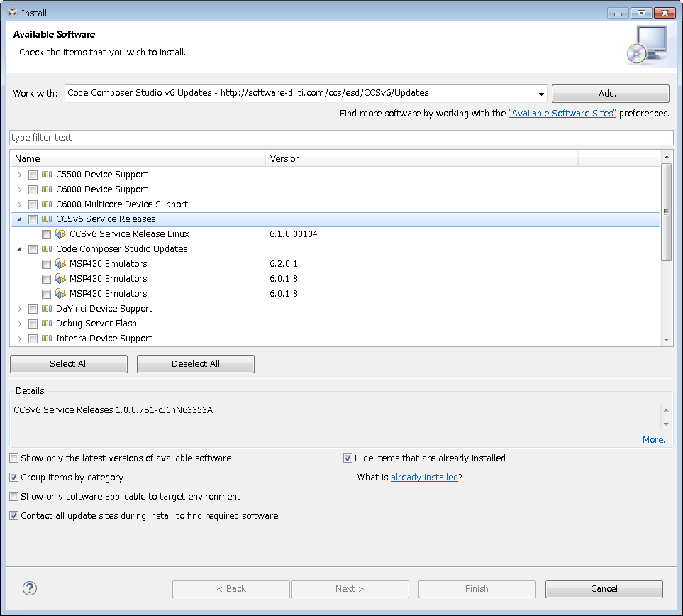Check the C6000 Device Support checkbox
This screenshot has width=683, height=616.
pos(33,189)
